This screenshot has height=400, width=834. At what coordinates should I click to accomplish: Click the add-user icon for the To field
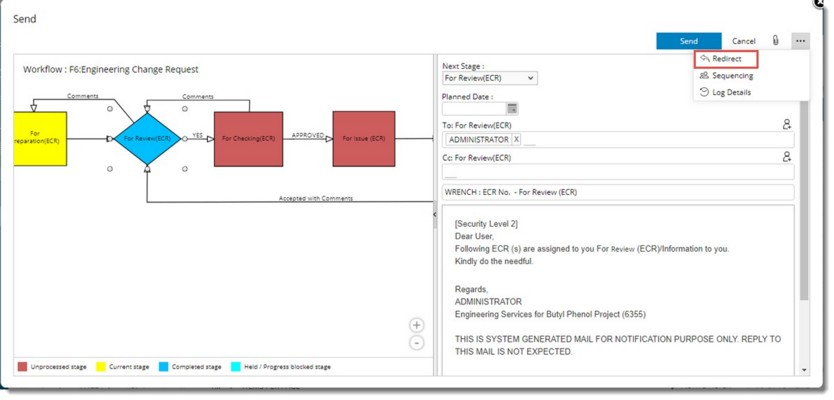tap(786, 125)
